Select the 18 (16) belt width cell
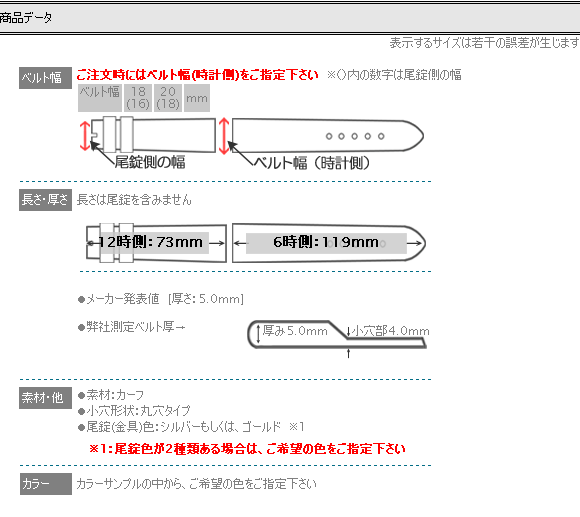 coord(138,98)
